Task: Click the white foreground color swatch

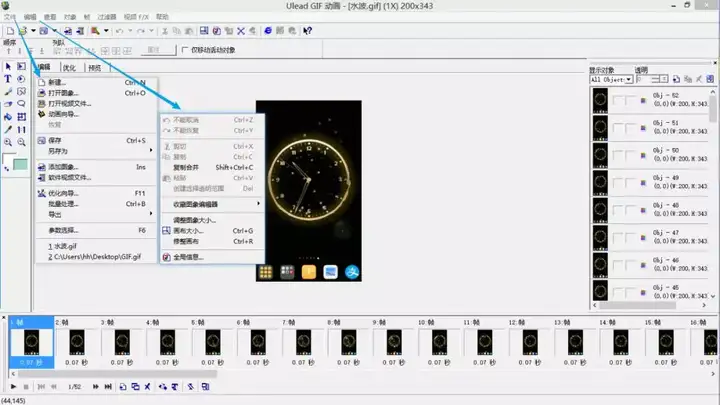Action: click(x=9, y=158)
